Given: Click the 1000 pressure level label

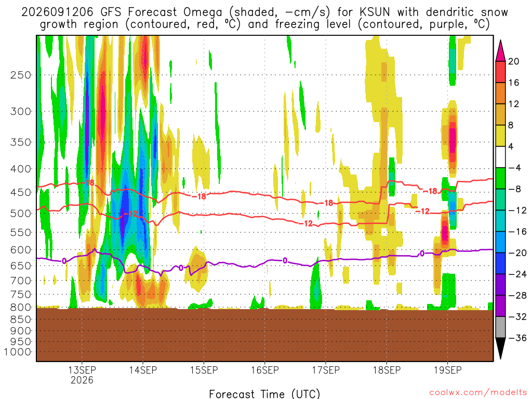Looking at the screenshot, I should coord(18,352).
